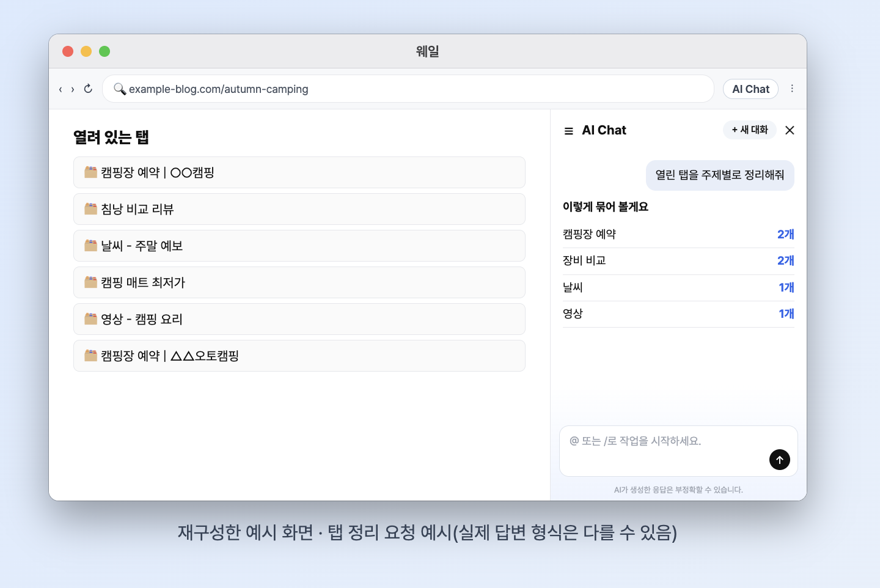Screen dimensions: 880x588
Task: Open the three-dot browser menu
Action: click(792, 89)
